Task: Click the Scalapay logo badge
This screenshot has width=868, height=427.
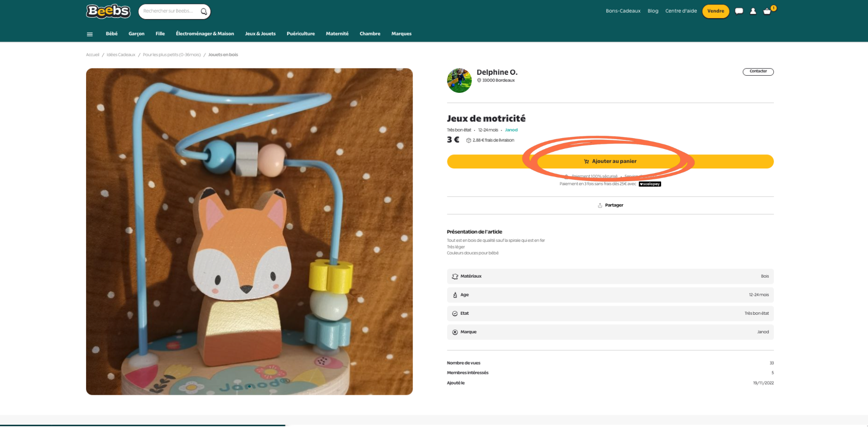Action: [x=650, y=184]
